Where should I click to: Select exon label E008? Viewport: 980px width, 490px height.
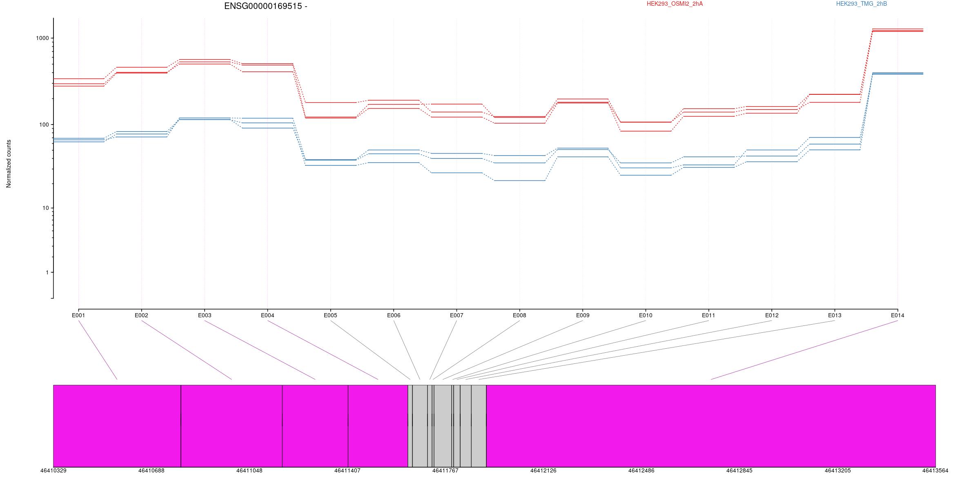(519, 315)
